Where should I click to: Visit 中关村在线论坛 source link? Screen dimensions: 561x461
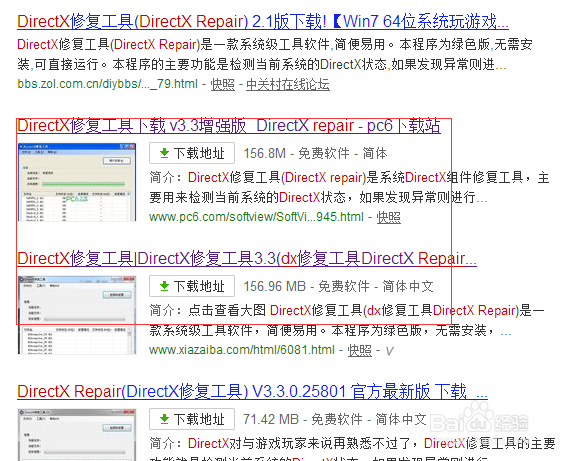pyautogui.click(x=288, y=84)
